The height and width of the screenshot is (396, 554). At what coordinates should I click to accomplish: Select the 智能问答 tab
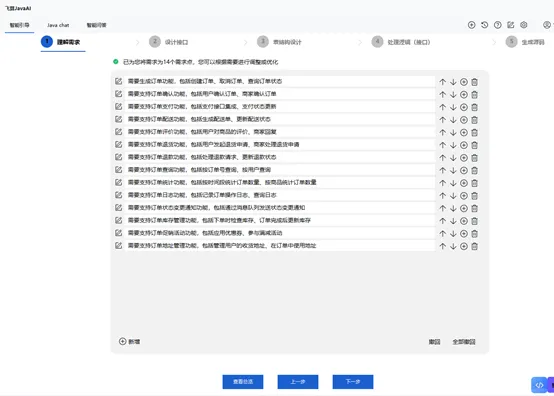click(x=96, y=25)
